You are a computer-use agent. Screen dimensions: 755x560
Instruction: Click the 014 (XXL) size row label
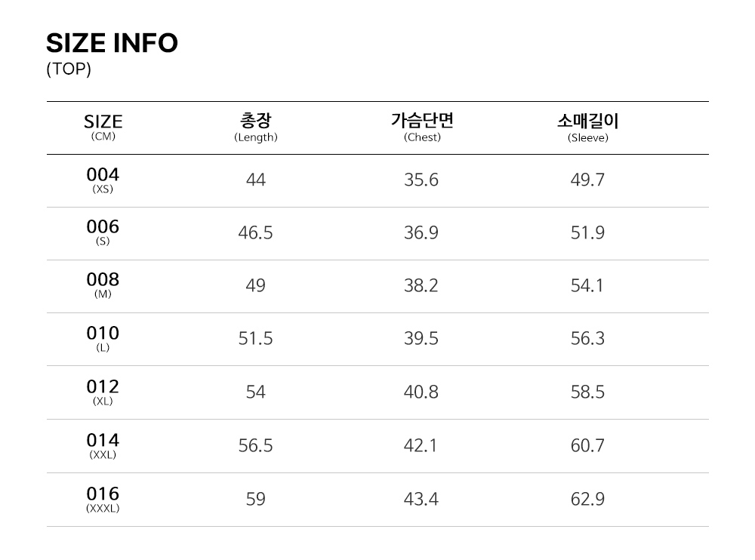tap(103, 445)
